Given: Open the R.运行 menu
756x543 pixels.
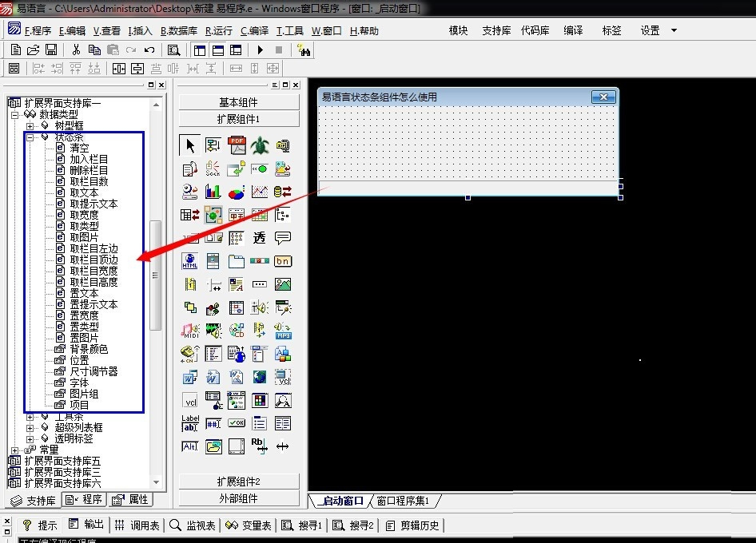Looking at the screenshot, I should pyautogui.click(x=219, y=31).
